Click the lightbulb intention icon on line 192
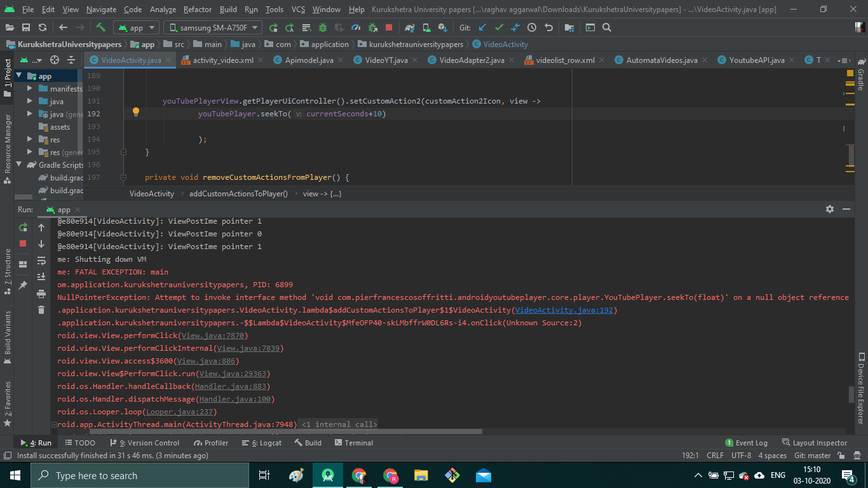The width and height of the screenshot is (868, 488). (135, 112)
